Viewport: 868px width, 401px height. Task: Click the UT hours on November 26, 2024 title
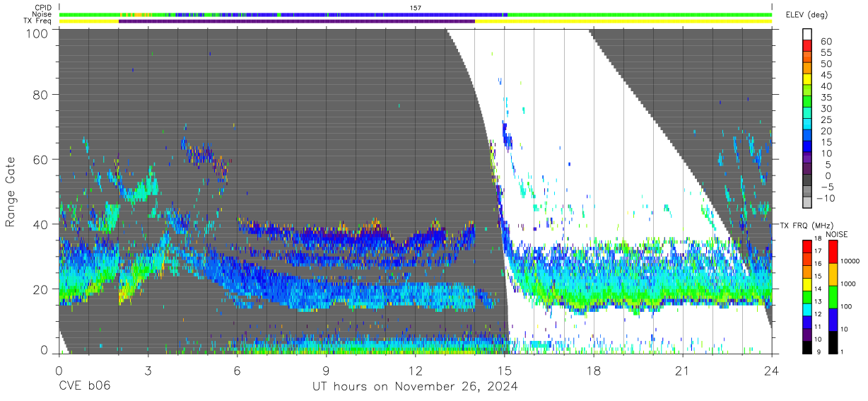click(416, 387)
